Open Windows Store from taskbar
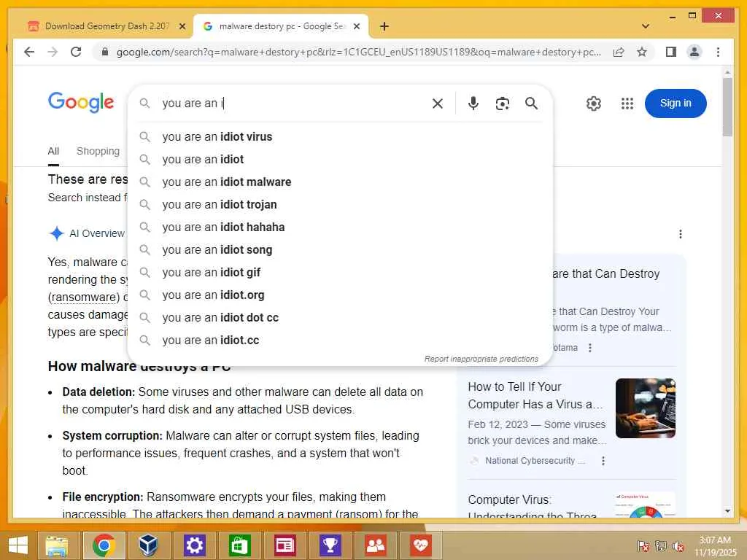 coord(239,545)
